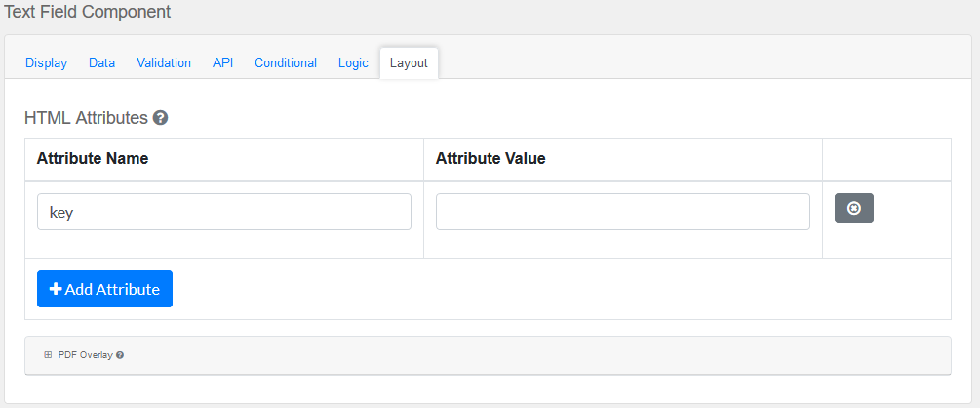Click the HTML Attributes help question-mark icon
This screenshot has width=980, height=408.
pos(161,118)
